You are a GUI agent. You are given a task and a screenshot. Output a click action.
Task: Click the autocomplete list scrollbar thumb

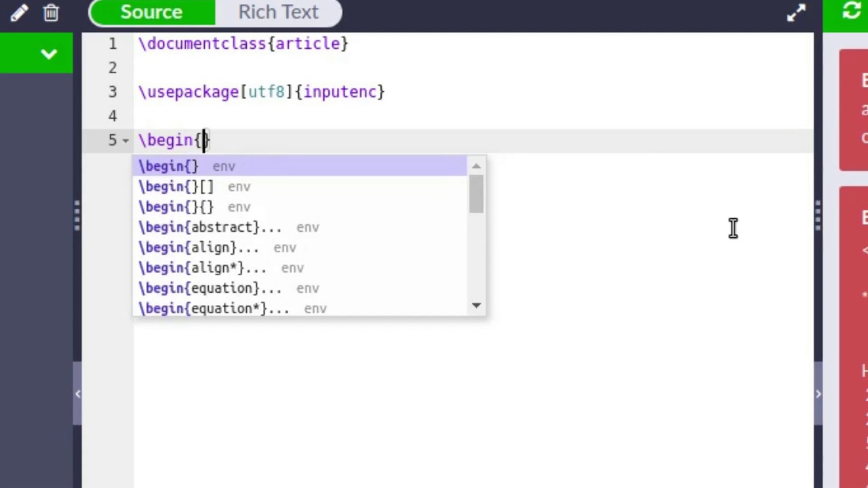tap(476, 194)
